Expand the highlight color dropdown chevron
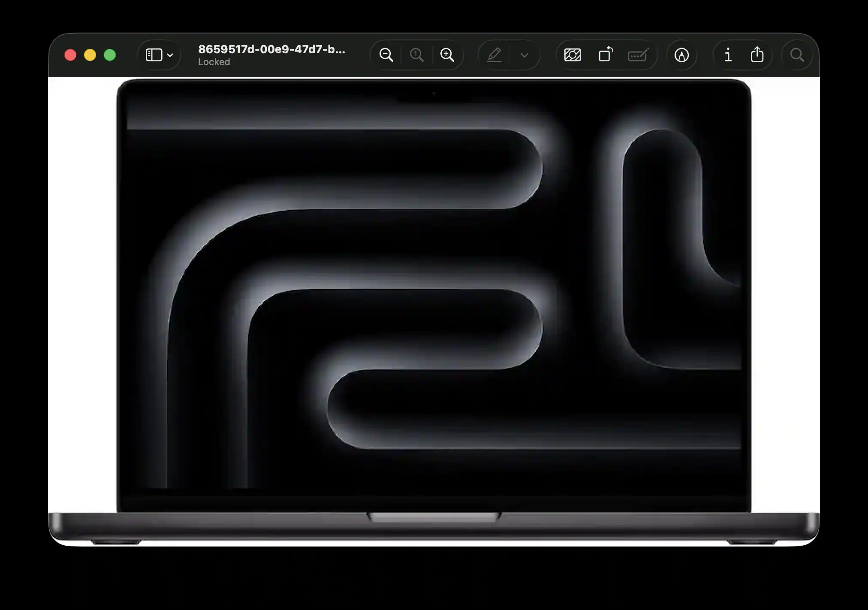 [x=524, y=55]
